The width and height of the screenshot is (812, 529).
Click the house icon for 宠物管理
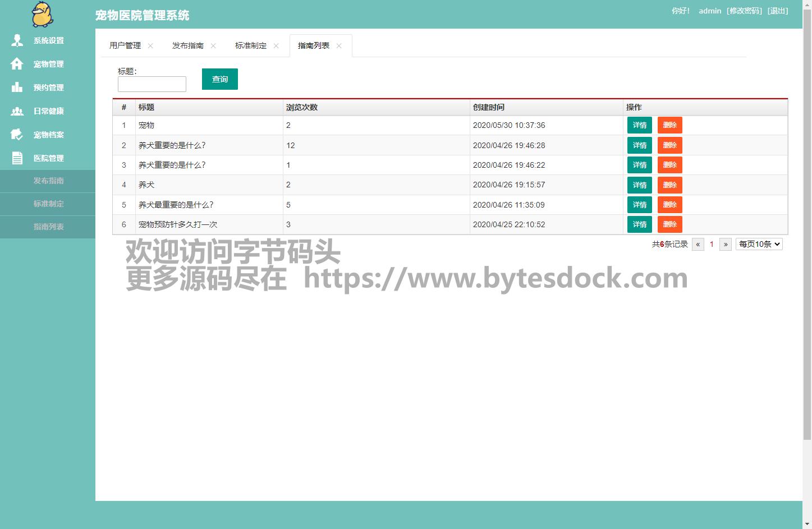17,64
